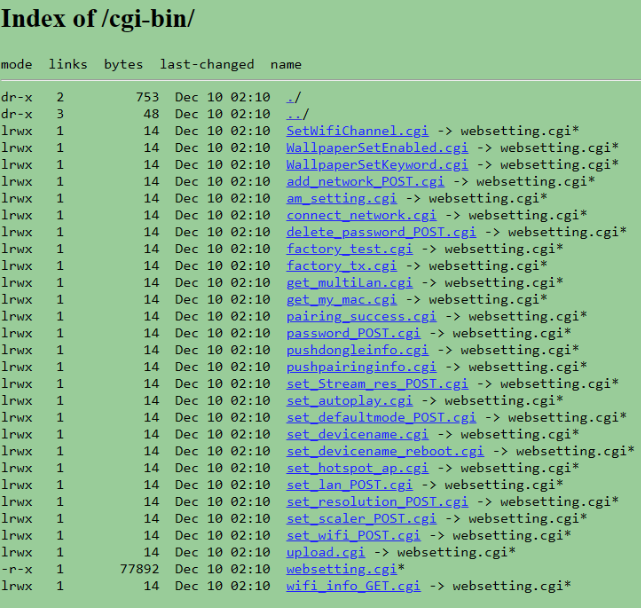Open delete_password_POST.cgi link
Image resolution: width=641 pixels, height=608 pixels.
click(381, 232)
